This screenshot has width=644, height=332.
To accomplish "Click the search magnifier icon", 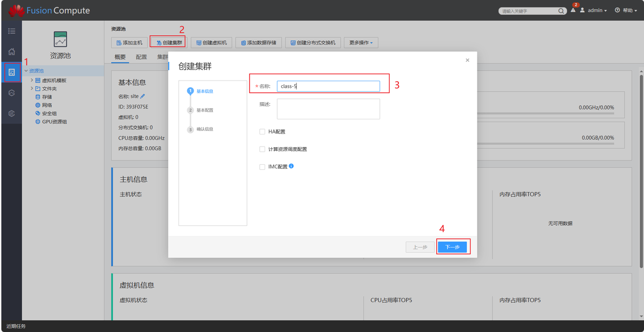I will pos(561,11).
